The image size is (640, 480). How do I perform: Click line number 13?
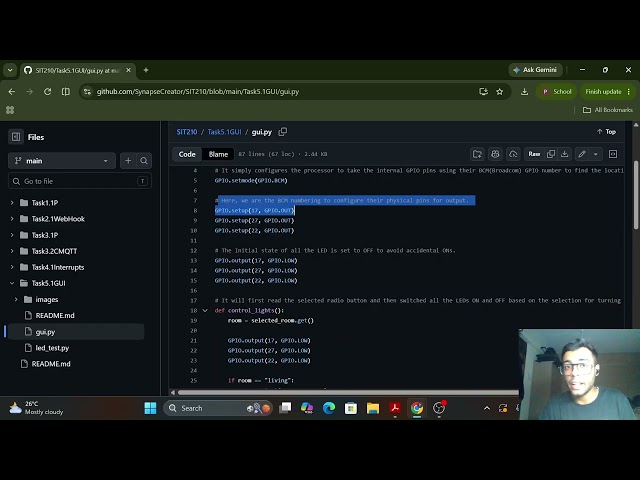click(x=193, y=260)
